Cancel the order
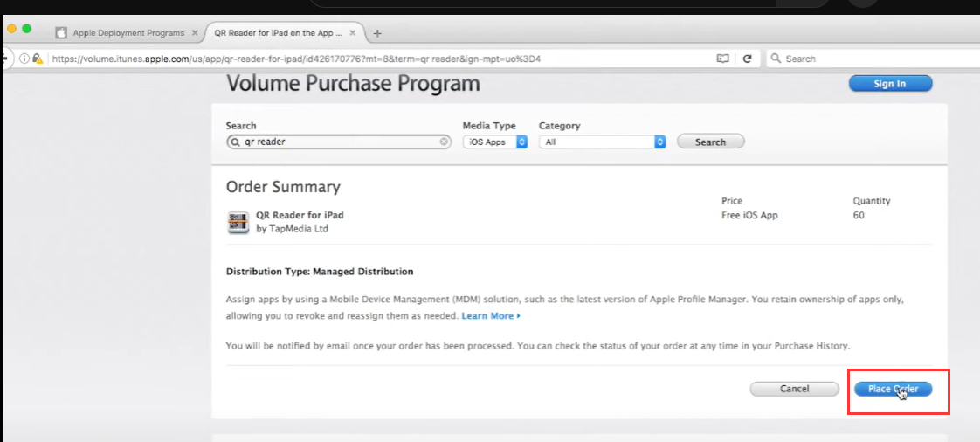980x442 pixels. [794, 389]
